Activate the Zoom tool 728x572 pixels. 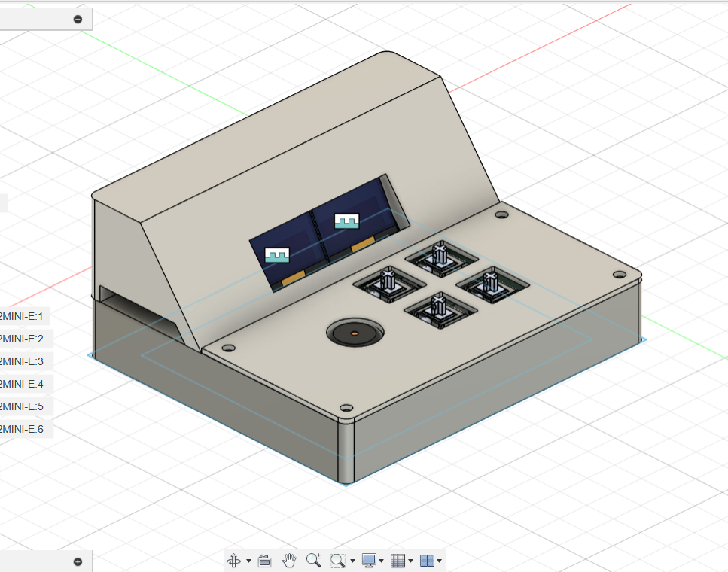(x=313, y=560)
